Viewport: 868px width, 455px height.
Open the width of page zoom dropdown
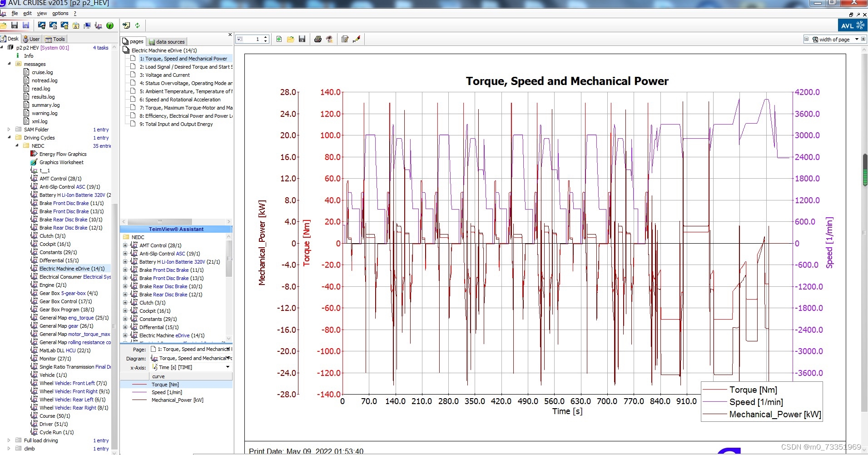857,39
